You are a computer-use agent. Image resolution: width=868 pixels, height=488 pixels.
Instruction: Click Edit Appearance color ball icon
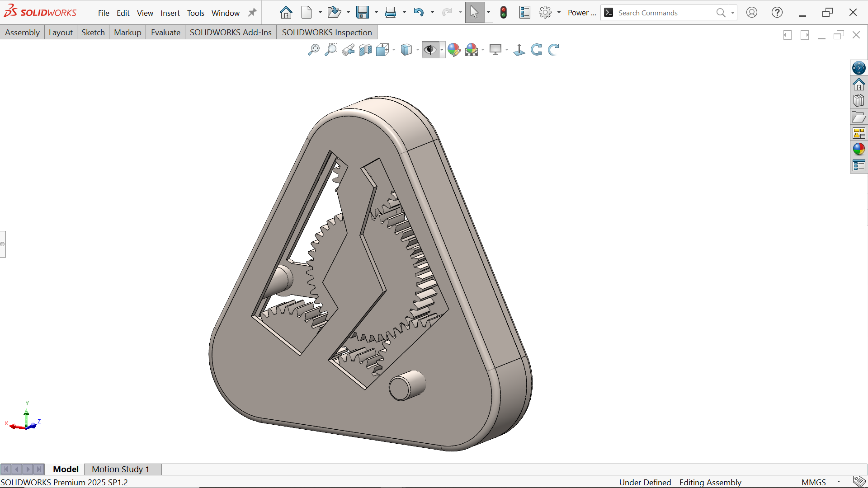click(x=454, y=50)
